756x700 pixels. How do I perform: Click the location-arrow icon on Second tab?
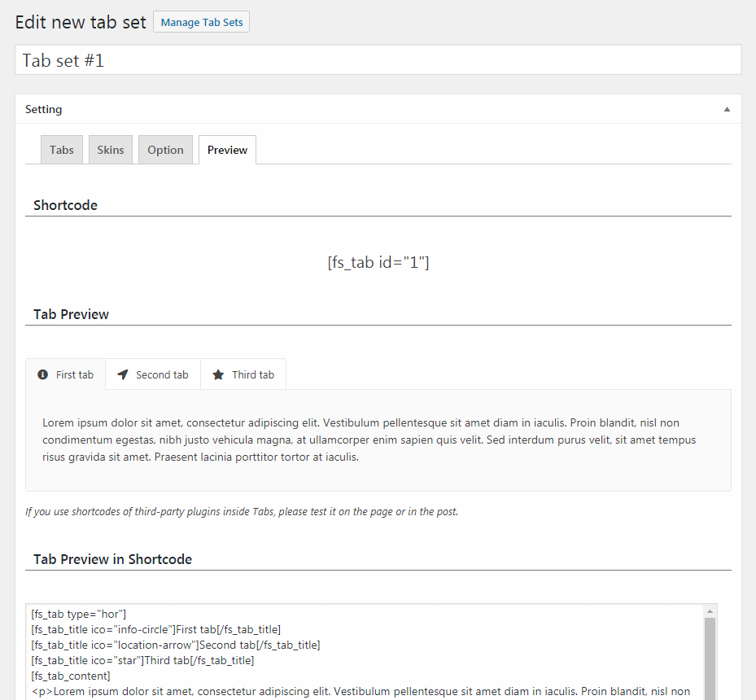(x=123, y=374)
